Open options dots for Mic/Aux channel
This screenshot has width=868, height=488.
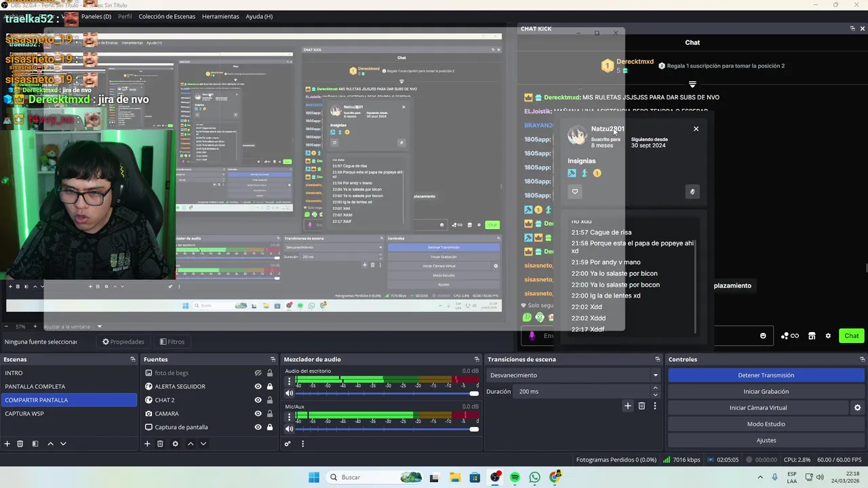point(289,417)
